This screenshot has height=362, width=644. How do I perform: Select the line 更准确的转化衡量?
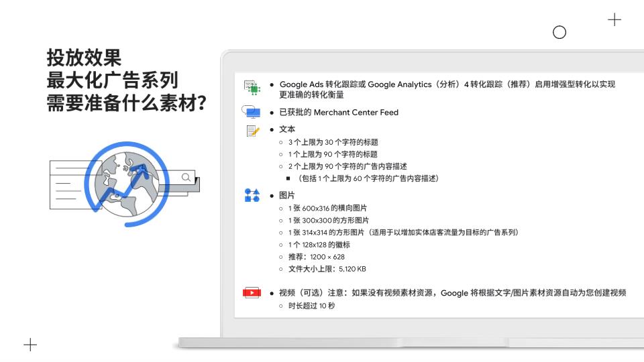[311, 95]
